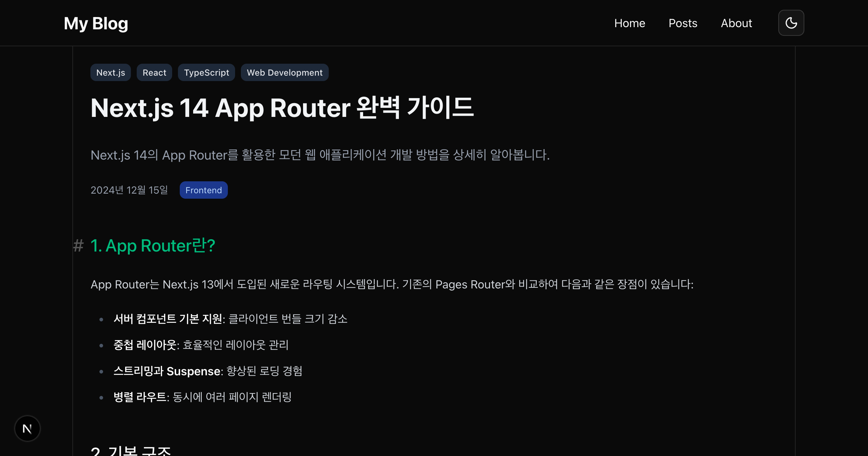Screen dimensions: 868x456
Task: Click the bullet '중첩 레이아웃'
Action: [145, 345]
